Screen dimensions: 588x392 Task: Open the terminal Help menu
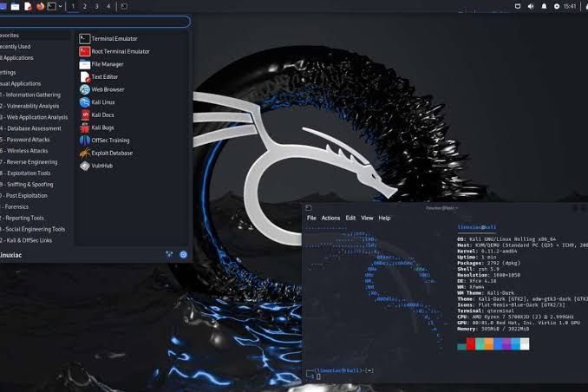pos(384,218)
